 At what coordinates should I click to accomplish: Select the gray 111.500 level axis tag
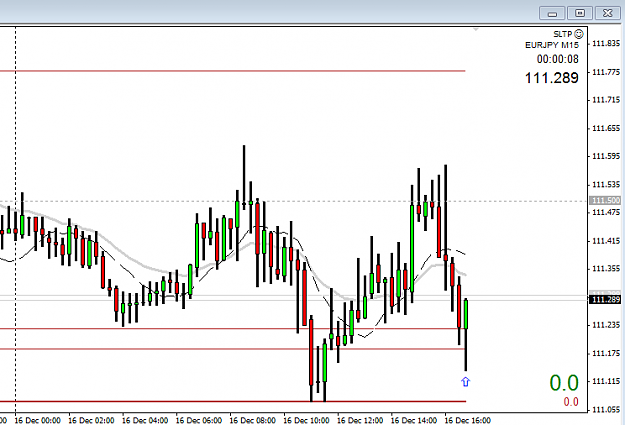[605, 200]
